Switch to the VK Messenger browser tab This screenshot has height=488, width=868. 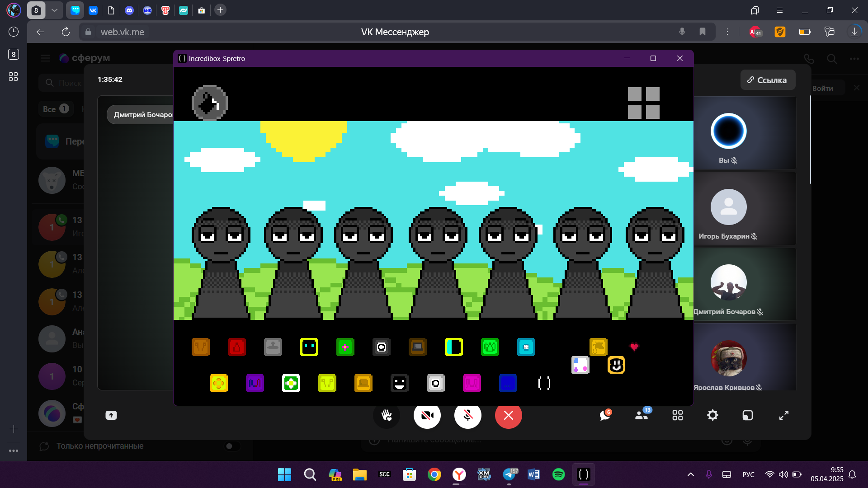coord(75,10)
